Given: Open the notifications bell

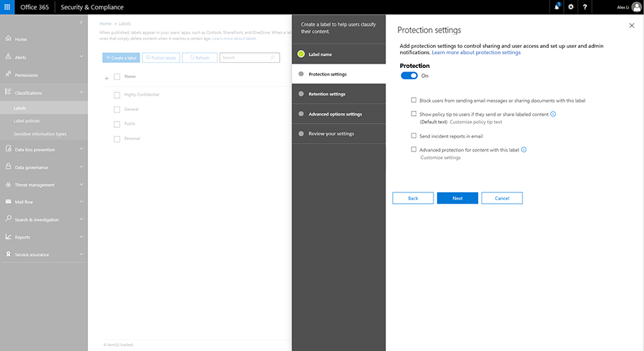Looking at the screenshot, I should (557, 6).
